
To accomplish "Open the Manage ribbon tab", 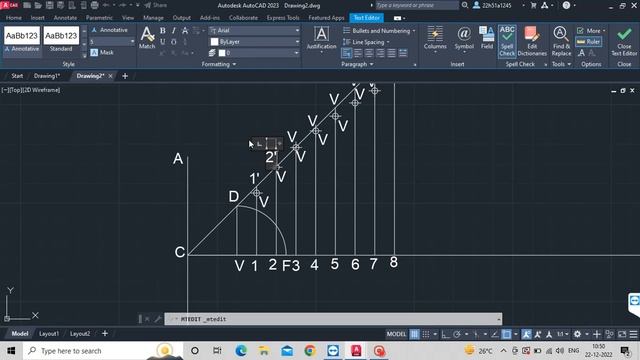I will click(153, 18).
